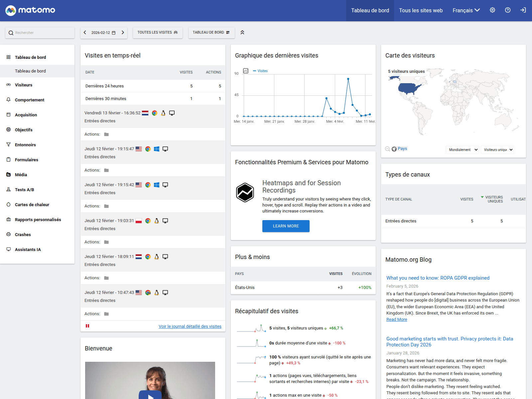This screenshot has height=399, width=532.
Task: Click the Learn More button
Action: (x=286, y=226)
